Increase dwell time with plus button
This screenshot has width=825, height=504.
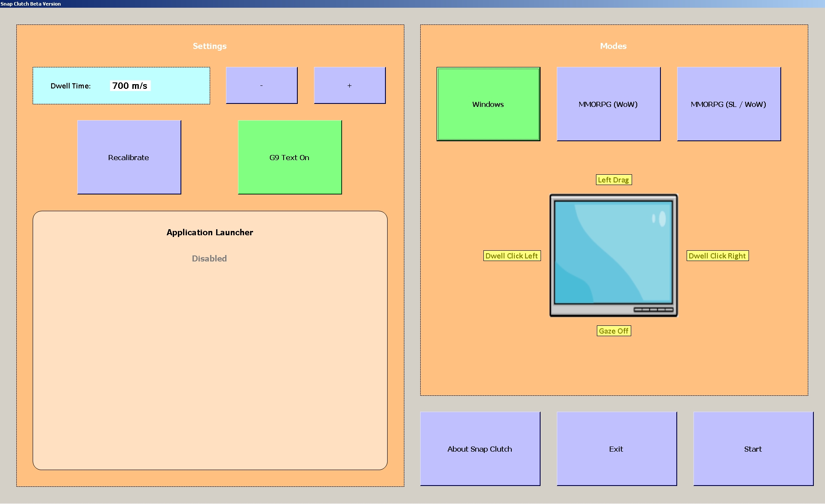click(x=349, y=85)
